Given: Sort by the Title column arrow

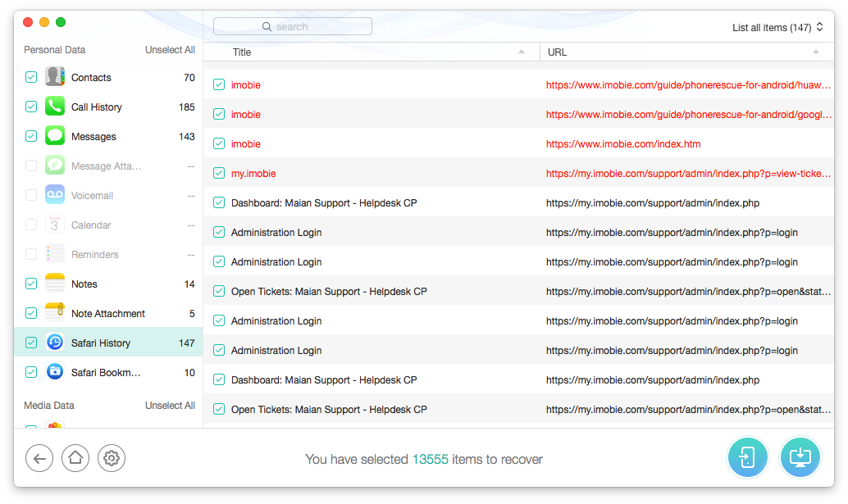Looking at the screenshot, I should click(522, 52).
